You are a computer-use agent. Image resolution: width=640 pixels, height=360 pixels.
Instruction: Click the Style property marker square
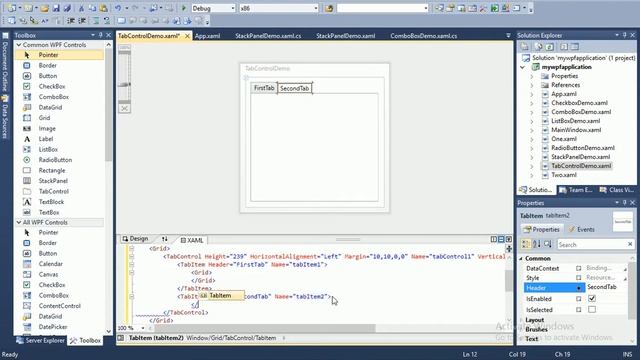coord(578,278)
